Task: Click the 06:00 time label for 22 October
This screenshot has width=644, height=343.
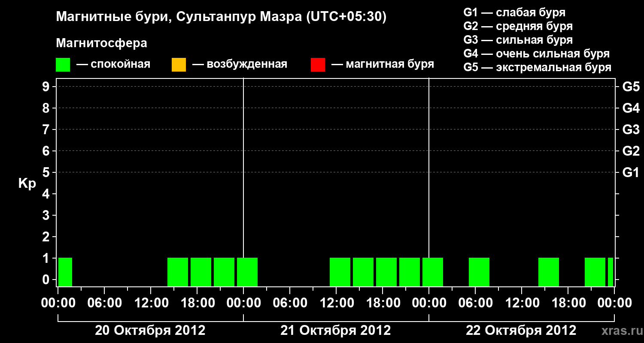Action: 475,303
